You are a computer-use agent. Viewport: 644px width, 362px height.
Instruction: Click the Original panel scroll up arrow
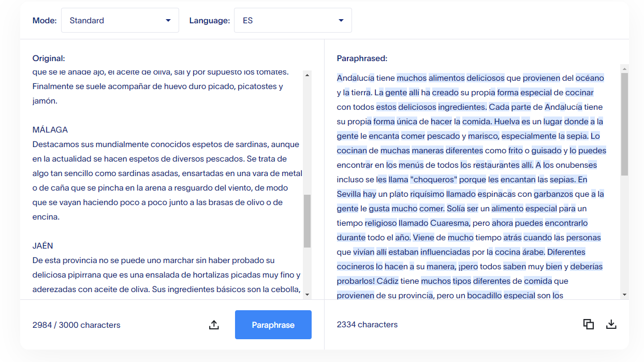307,75
